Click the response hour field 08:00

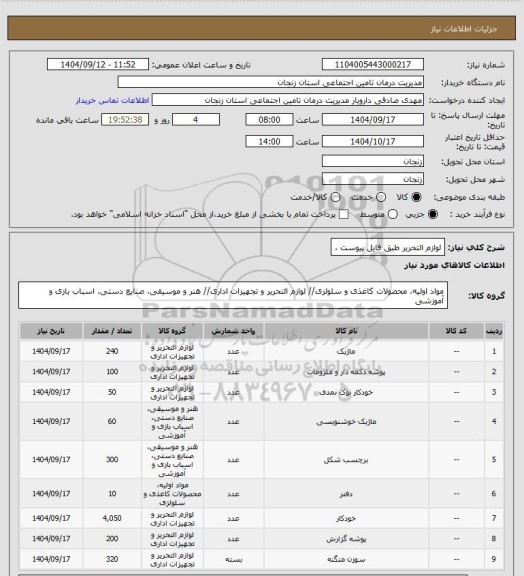pos(269,120)
